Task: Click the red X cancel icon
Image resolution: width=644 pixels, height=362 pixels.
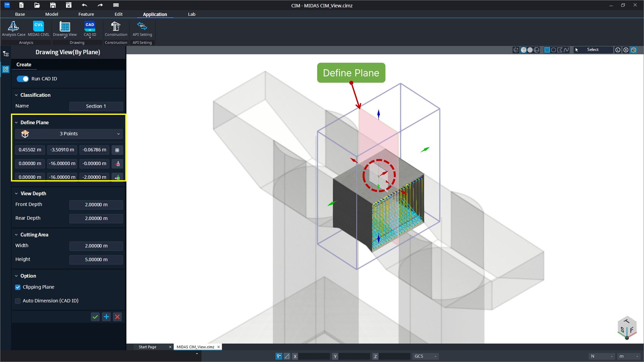Action: [x=118, y=317]
